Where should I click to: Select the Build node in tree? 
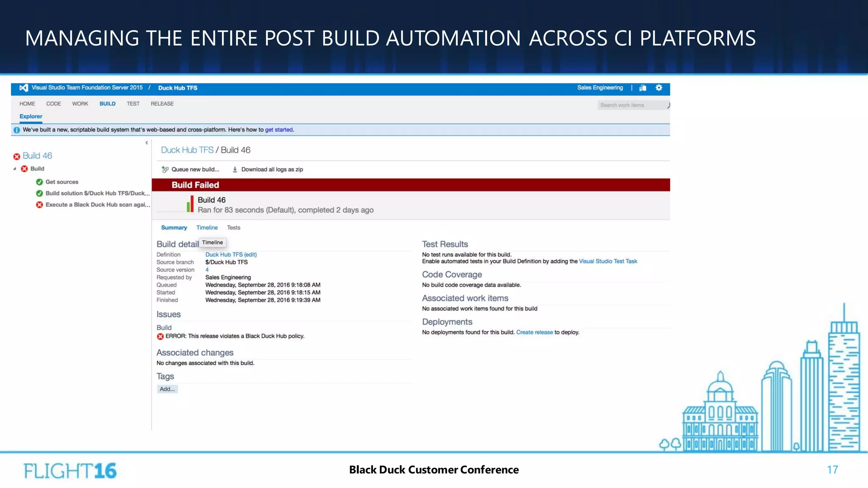[x=37, y=169]
